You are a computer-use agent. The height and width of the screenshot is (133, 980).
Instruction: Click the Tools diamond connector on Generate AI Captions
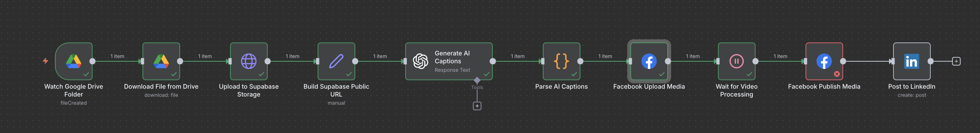tap(477, 80)
